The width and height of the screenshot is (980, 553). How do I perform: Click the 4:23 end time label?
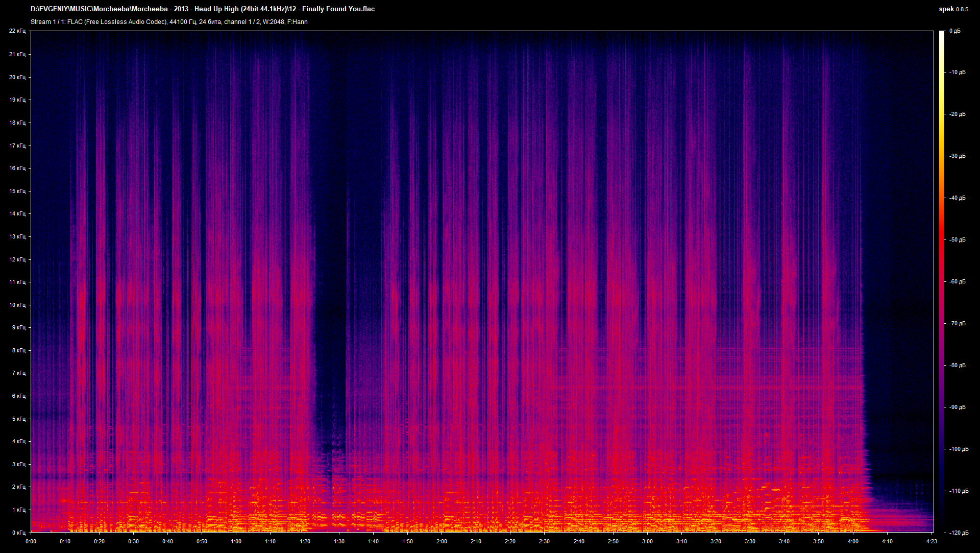click(x=932, y=542)
